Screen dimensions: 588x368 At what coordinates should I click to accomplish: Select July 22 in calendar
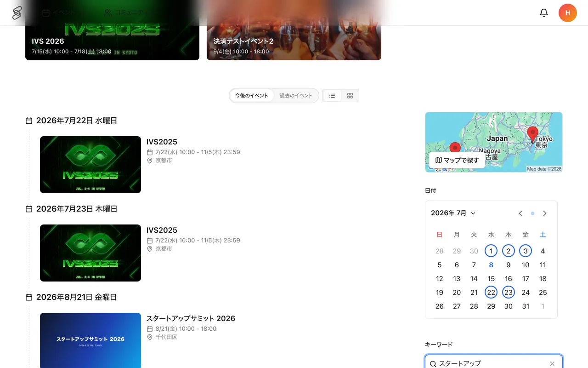[491, 293]
